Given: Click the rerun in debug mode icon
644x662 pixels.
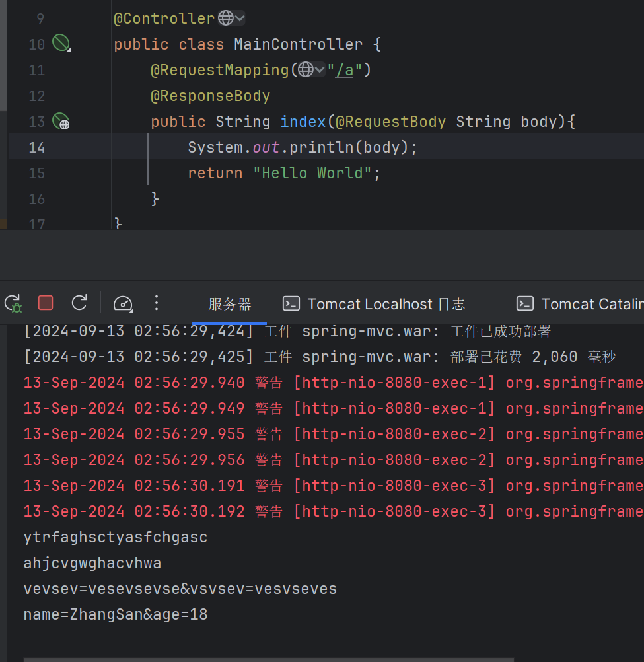Looking at the screenshot, I should pyautogui.click(x=13, y=303).
